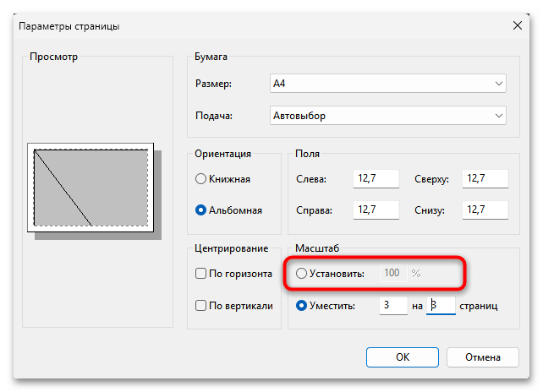
Task: Select the Книжная orientation option
Action: point(201,179)
